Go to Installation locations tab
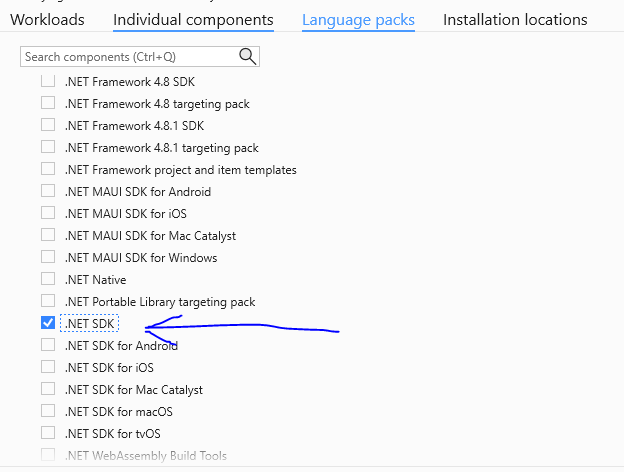The height and width of the screenshot is (472, 624). 515,19
